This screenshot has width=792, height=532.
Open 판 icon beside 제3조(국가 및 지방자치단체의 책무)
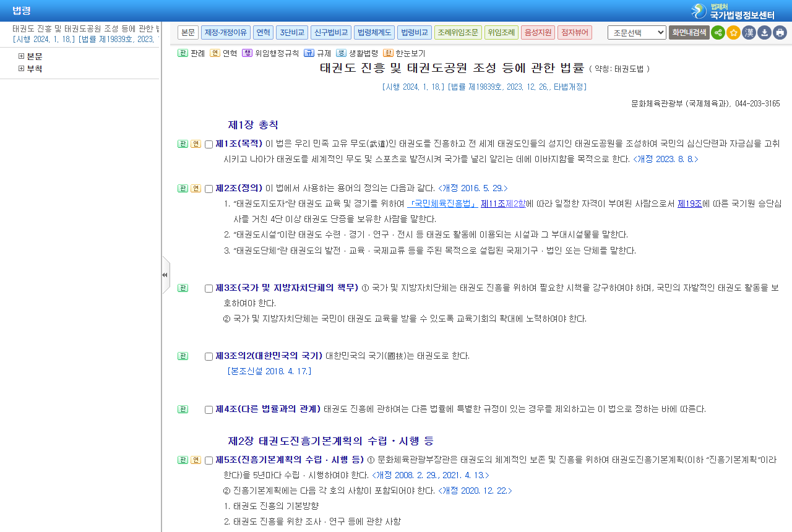click(x=183, y=288)
